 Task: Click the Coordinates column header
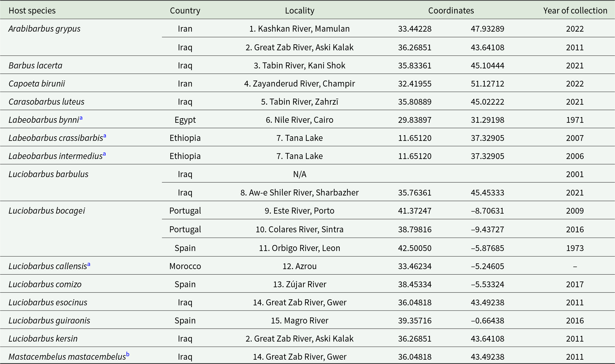tap(451, 11)
